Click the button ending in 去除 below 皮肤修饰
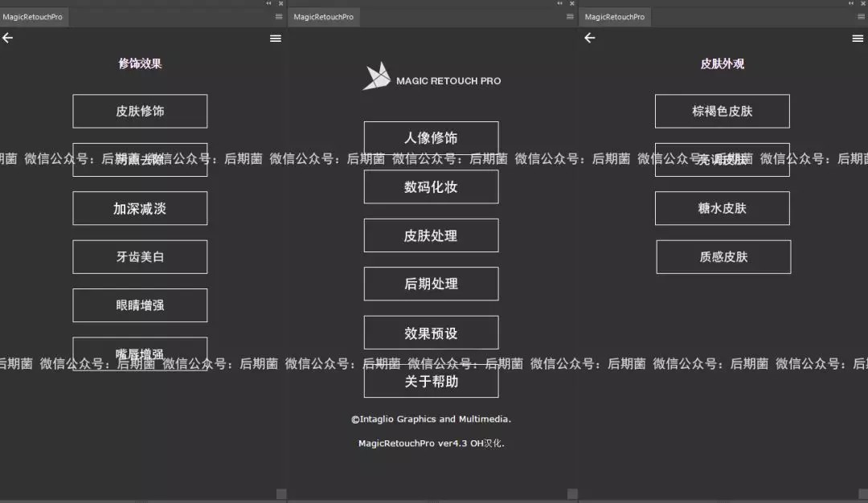The image size is (868, 503). coord(140,160)
